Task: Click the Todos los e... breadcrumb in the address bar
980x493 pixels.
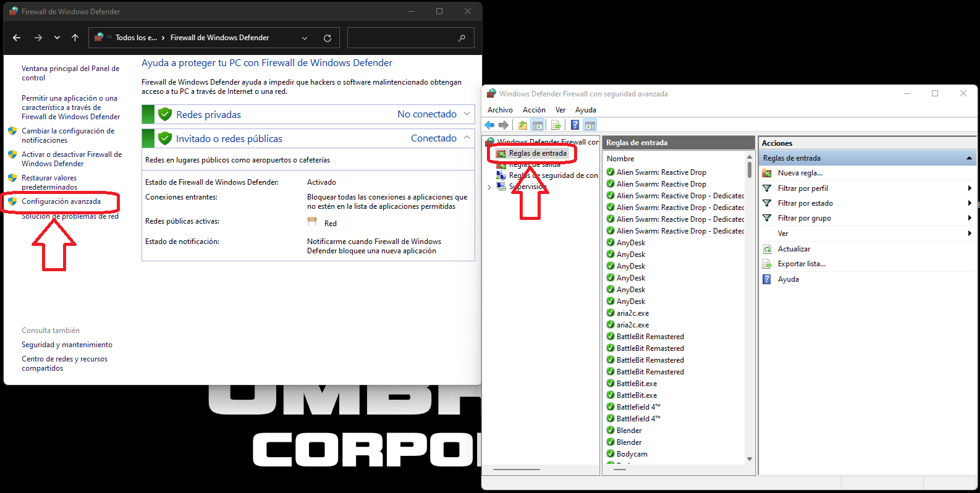Action: [x=136, y=38]
